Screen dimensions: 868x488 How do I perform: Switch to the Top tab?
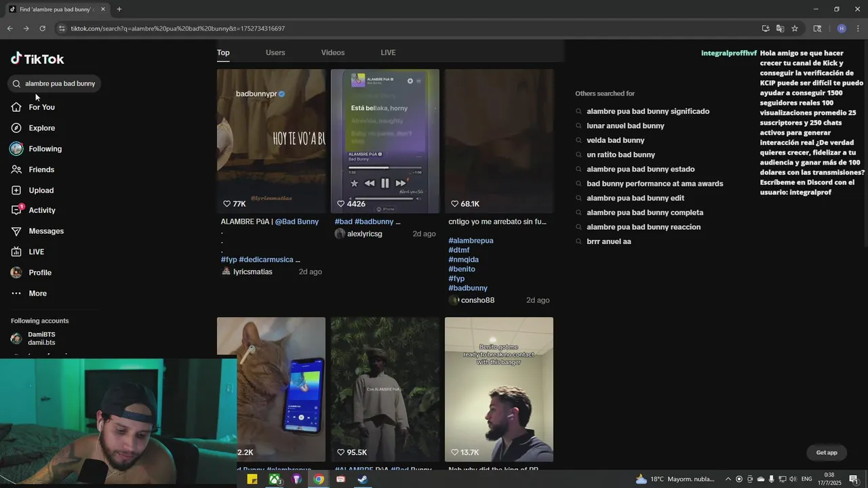[223, 53]
